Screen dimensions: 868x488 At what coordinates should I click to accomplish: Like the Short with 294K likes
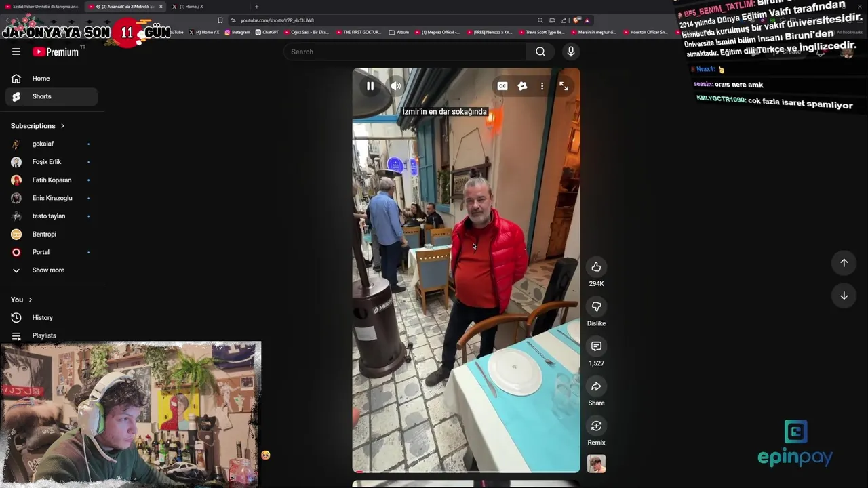596,267
